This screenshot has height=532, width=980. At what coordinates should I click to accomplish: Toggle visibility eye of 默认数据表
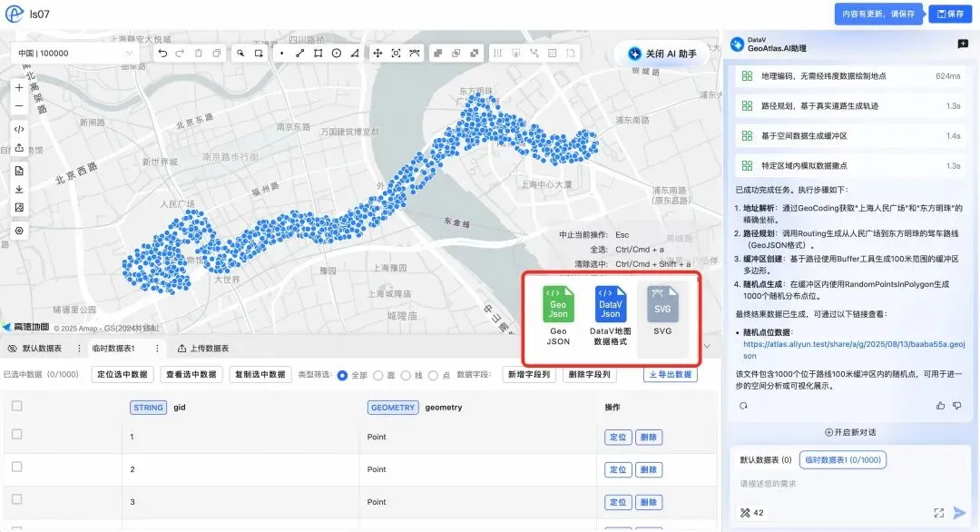pos(13,349)
